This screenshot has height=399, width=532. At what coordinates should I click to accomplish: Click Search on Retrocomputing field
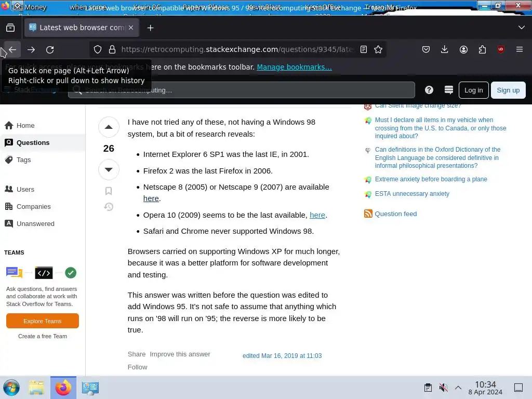click(241, 90)
